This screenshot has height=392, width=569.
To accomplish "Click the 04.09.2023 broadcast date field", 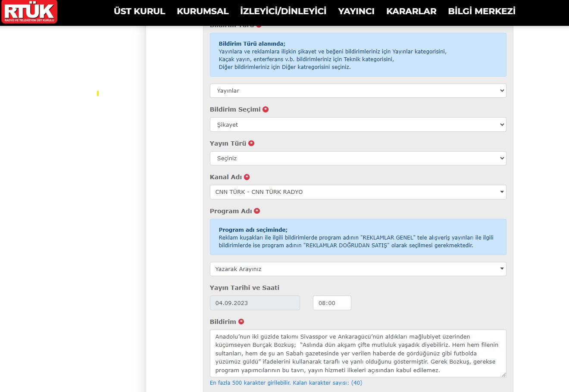I will pyautogui.click(x=255, y=303).
